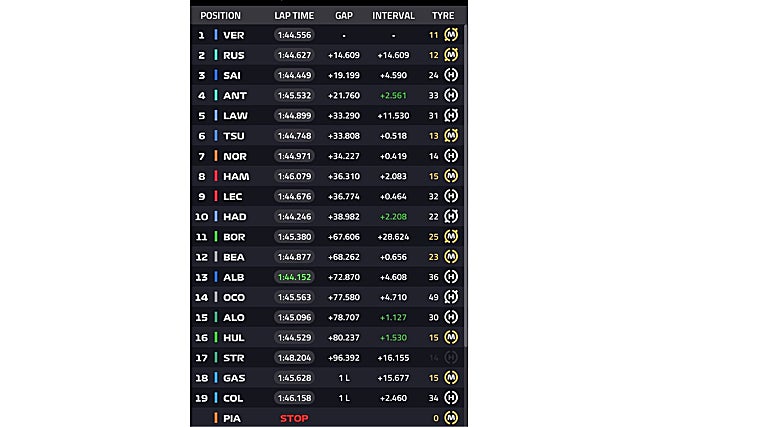This screenshot has height=427, width=760.
Task: Click the medium tyre icon in HAM's row
Action: (451, 176)
